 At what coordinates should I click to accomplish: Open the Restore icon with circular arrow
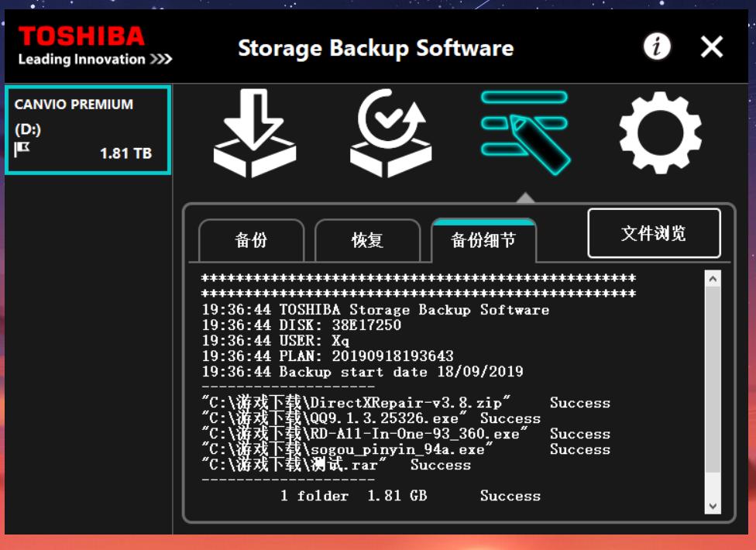pyautogui.click(x=390, y=133)
